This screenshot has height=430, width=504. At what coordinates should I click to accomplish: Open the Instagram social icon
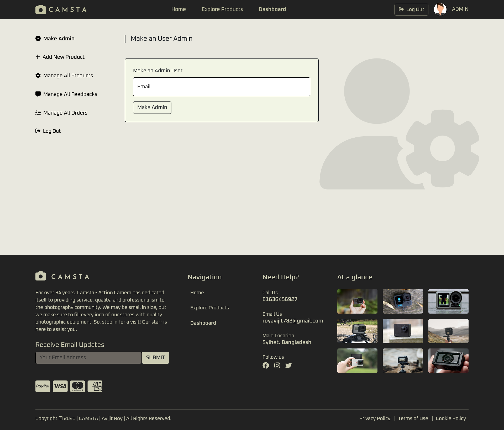[x=277, y=365]
